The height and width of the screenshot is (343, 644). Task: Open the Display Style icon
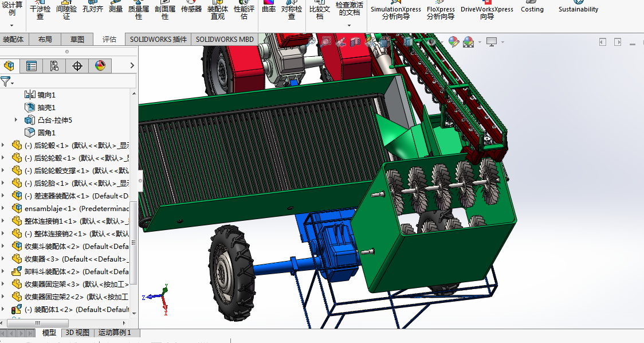(x=408, y=41)
